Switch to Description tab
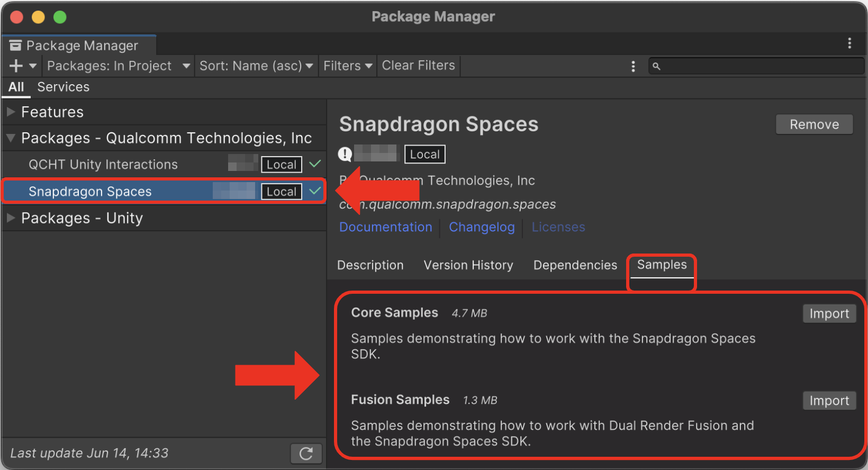The width and height of the screenshot is (868, 470). coord(370,265)
